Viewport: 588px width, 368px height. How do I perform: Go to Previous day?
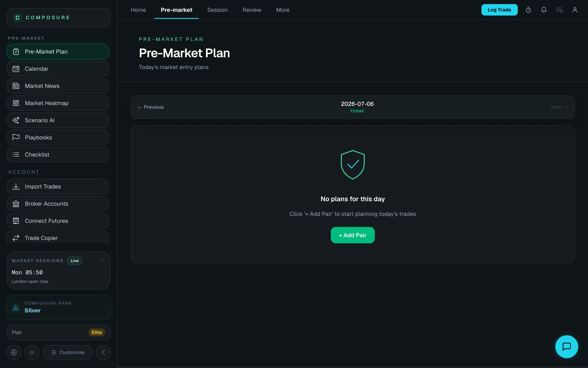[151, 107]
